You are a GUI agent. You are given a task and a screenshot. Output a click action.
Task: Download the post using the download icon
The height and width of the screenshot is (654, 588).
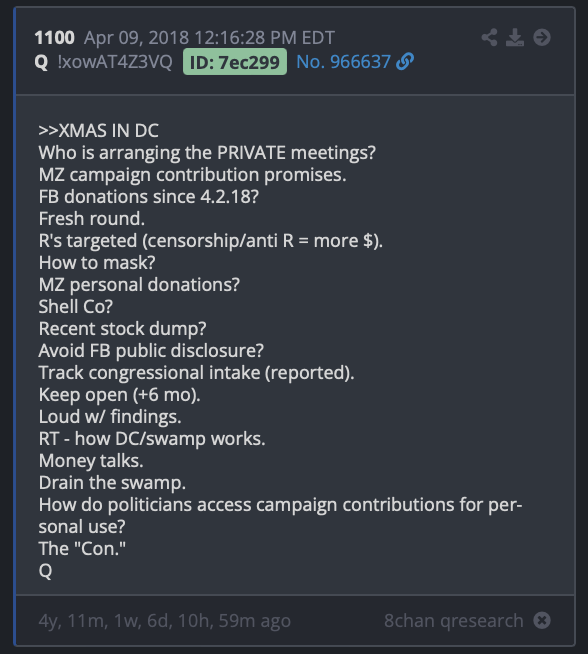pyautogui.click(x=515, y=38)
